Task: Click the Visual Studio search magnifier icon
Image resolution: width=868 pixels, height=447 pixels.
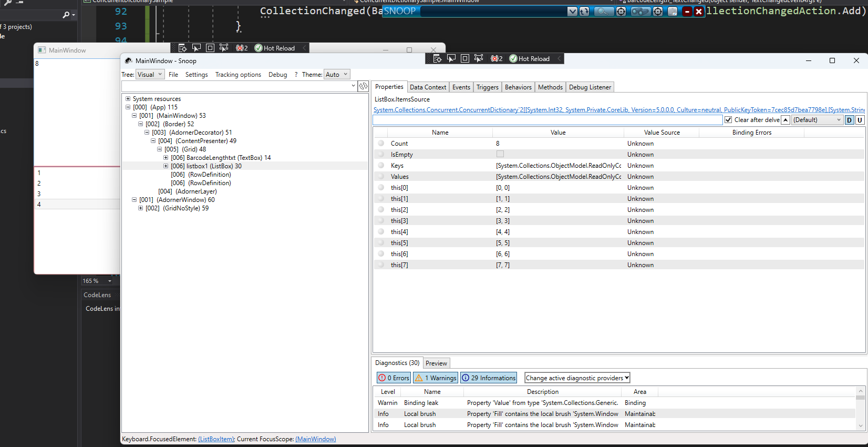Action: (66, 15)
